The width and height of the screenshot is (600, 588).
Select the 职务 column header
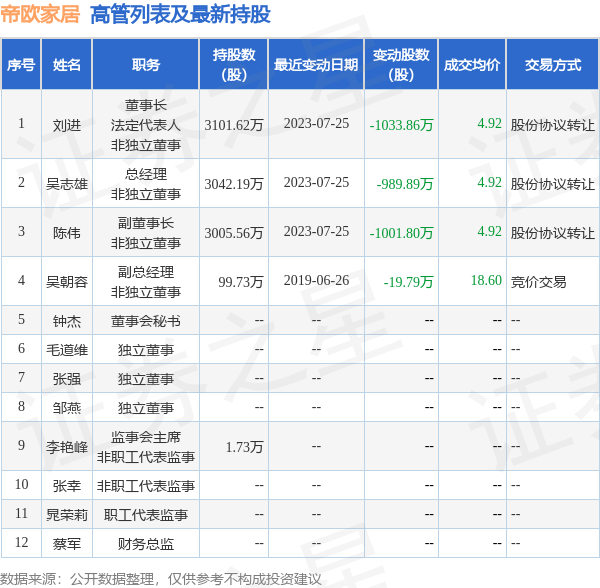tap(146, 65)
